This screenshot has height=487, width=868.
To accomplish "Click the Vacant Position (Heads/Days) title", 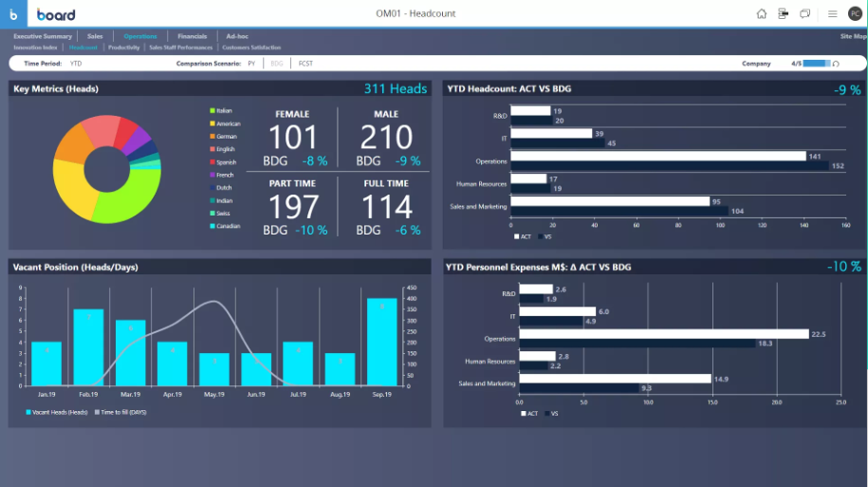I will [x=75, y=267].
